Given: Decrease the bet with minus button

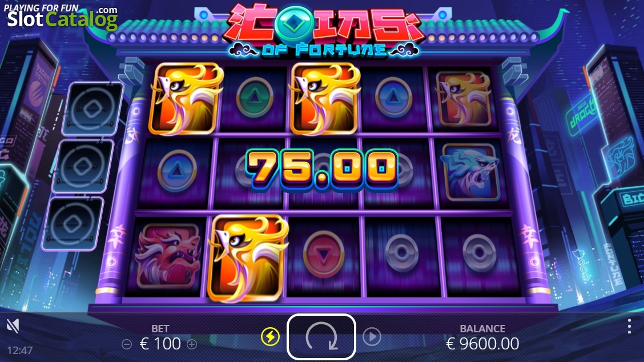Looking at the screenshot, I should [x=127, y=344].
